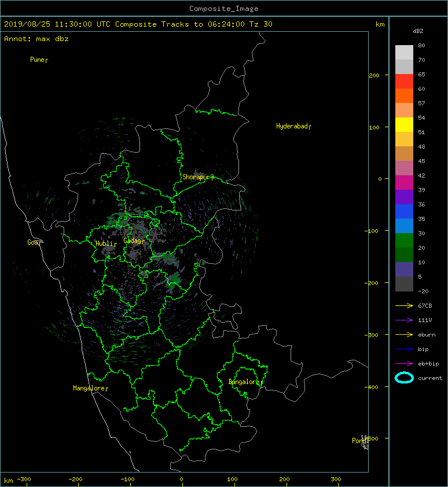The height and width of the screenshot is (487, 448).
Task: Pick the light blue swatch near 35
Action: pyautogui.click(x=404, y=226)
